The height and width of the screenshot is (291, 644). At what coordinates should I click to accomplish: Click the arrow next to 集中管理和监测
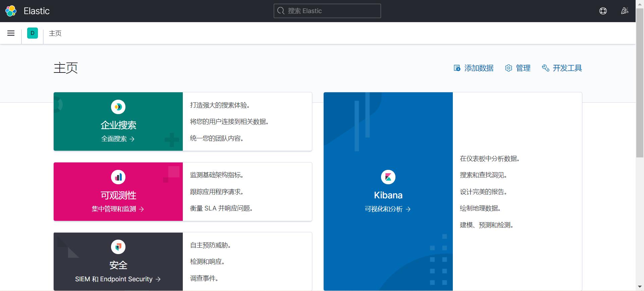coord(142,209)
